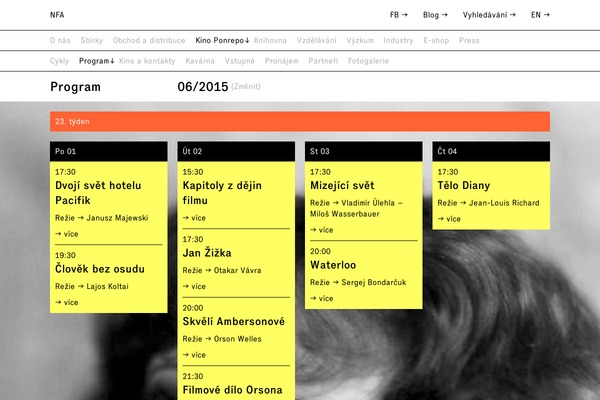The width and height of the screenshot is (600, 400).
Task: Click více under Jan Žižka
Action: coord(194,286)
